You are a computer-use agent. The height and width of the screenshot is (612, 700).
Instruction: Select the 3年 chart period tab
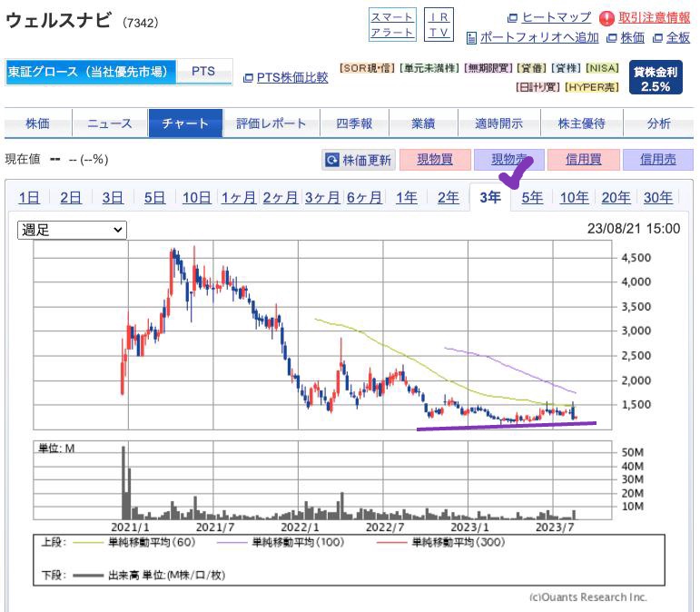[x=490, y=197]
